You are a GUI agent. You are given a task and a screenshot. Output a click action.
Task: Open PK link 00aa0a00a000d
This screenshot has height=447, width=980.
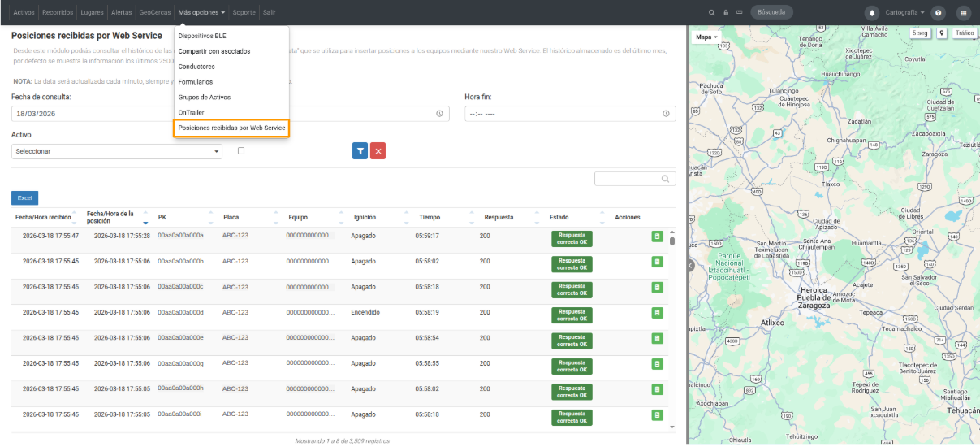180,312
